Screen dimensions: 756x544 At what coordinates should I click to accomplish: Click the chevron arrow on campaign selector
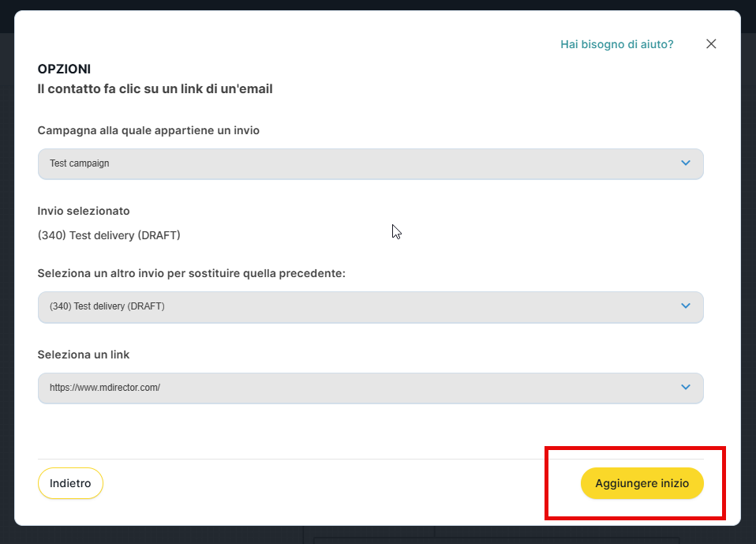685,163
